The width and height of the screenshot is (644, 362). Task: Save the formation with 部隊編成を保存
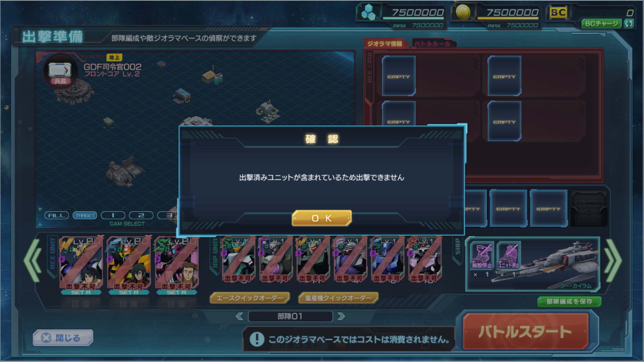pyautogui.click(x=569, y=302)
